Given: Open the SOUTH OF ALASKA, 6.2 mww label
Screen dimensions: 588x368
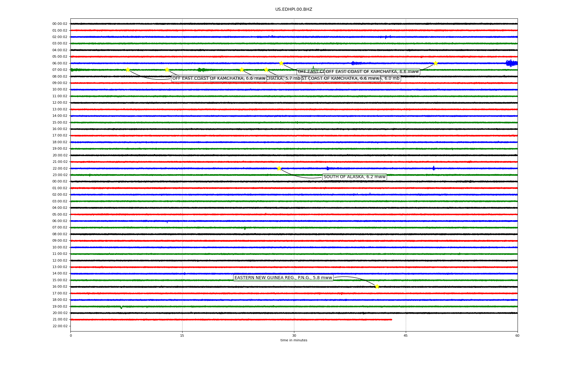Looking at the screenshot, I should (354, 177).
